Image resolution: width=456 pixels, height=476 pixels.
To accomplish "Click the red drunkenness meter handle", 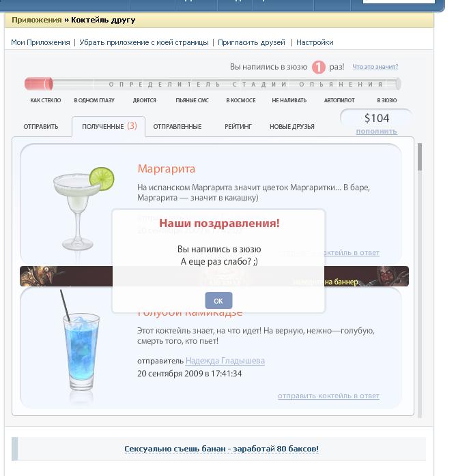I will (x=48, y=84).
